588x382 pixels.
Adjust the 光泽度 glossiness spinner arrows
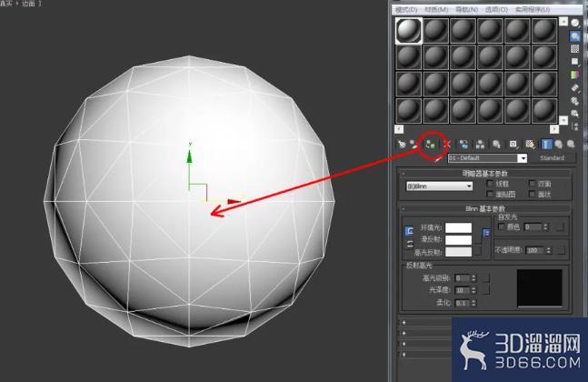tap(473, 290)
